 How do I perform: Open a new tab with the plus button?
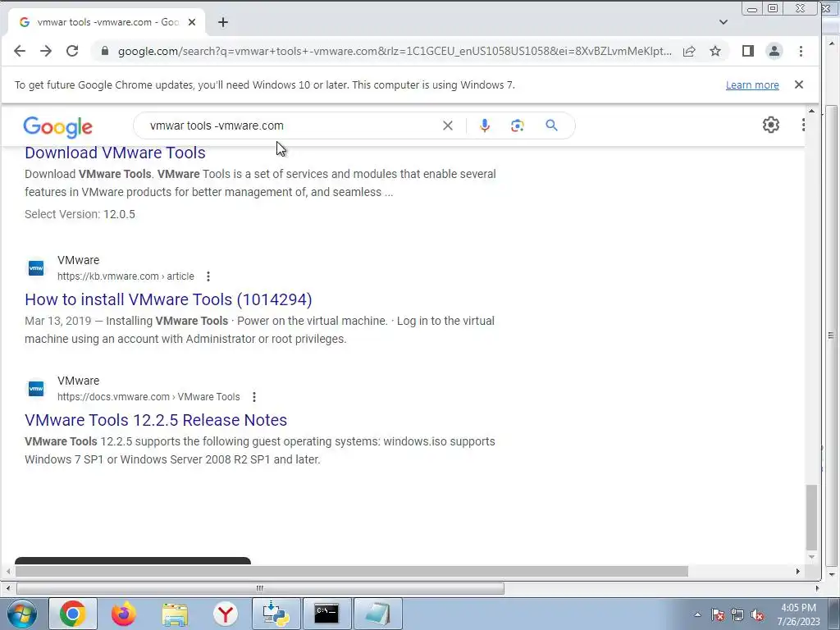(x=223, y=22)
